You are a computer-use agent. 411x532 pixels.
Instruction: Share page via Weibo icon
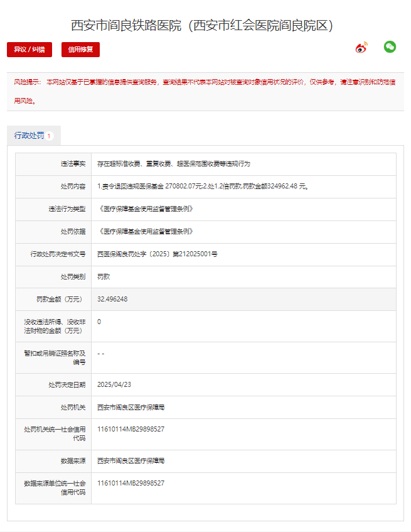[x=361, y=48]
